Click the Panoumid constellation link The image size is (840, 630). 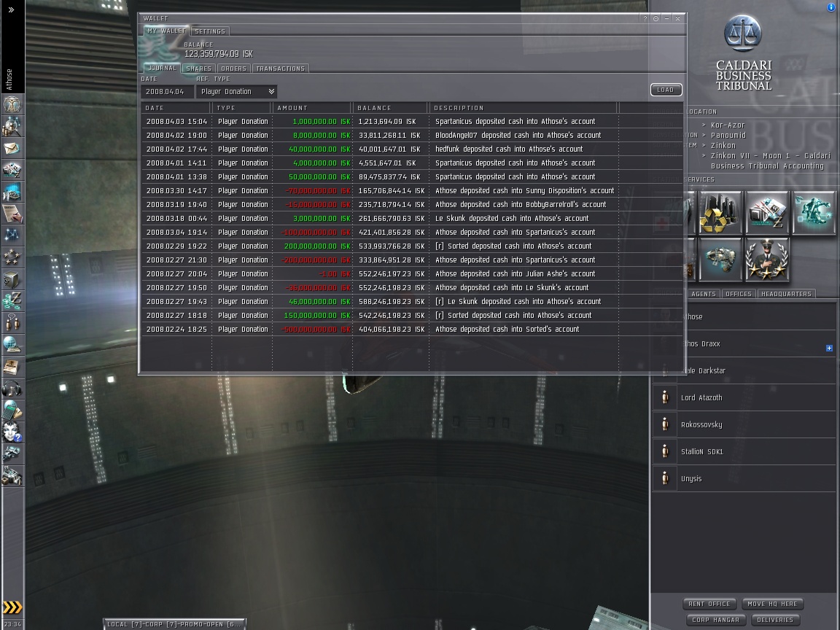(728, 136)
